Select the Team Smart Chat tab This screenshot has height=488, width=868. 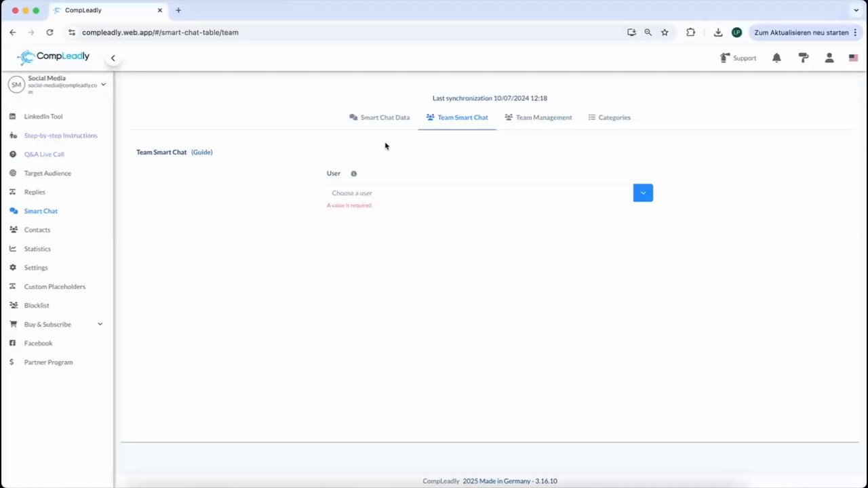pos(457,117)
